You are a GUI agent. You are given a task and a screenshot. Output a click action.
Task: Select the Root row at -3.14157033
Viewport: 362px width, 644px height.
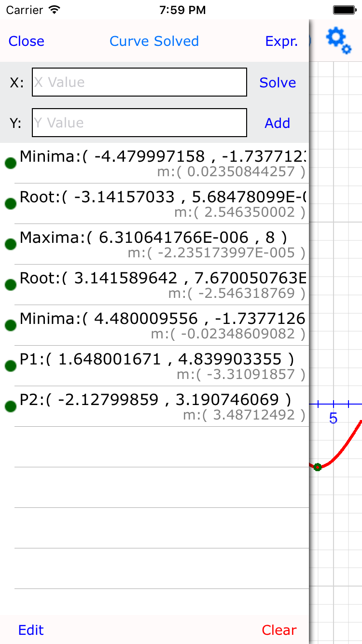click(x=154, y=204)
